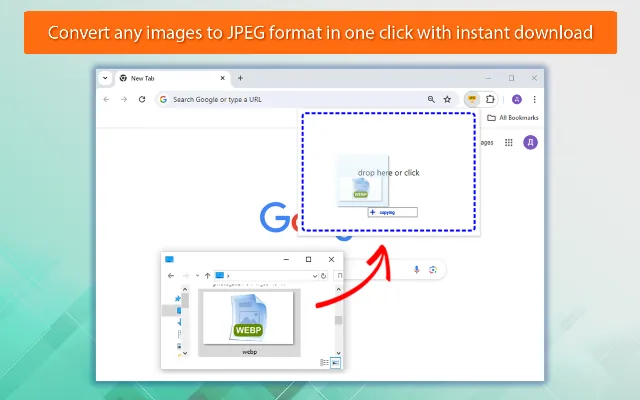The width and height of the screenshot is (640, 400).
Task: Maximize the File Explorer window
Action: pos(309,259)
